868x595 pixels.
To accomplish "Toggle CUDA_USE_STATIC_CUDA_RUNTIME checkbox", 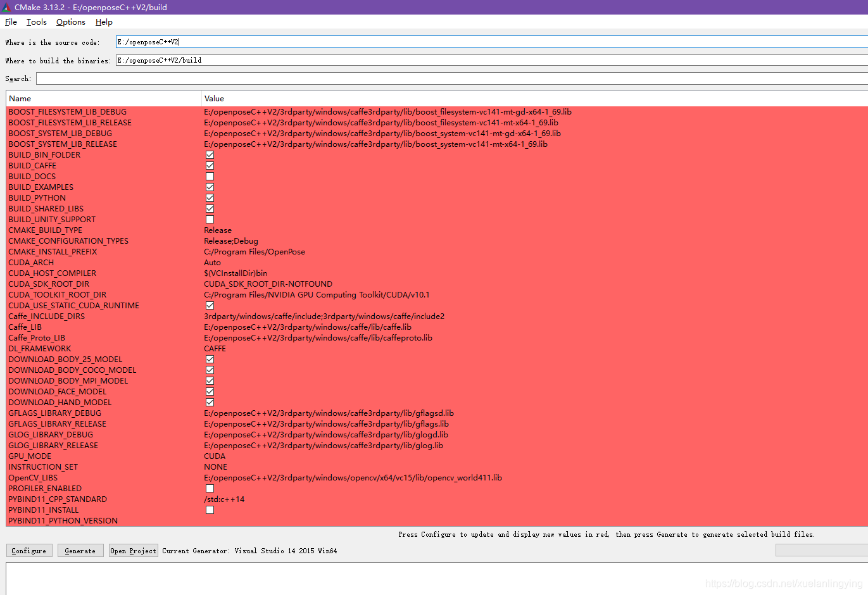I will 210,306.
